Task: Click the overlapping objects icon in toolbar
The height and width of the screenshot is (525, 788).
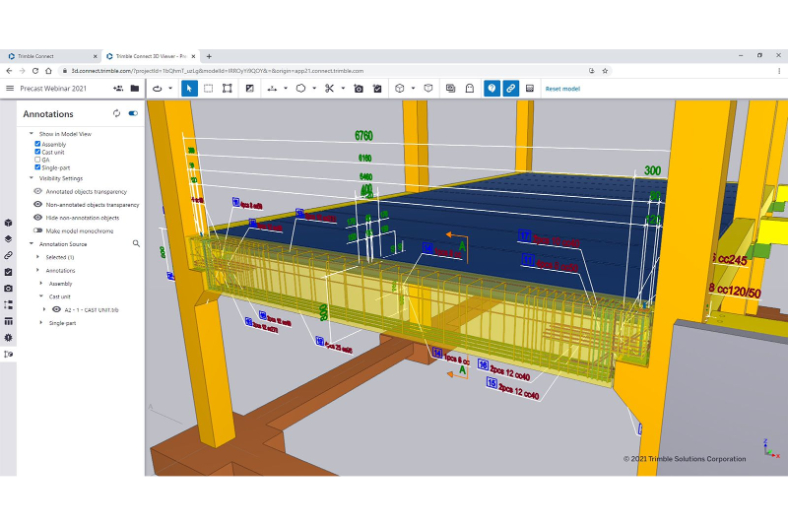Action: pyautogui.click(x=450, y=88)
